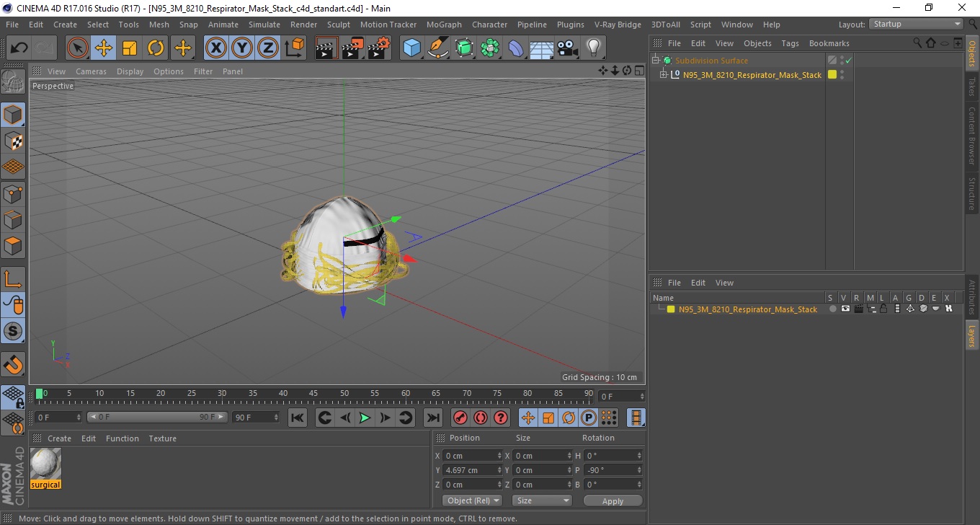Click the Record Active Objects button
Viewport: 980px width, 525px height.
460,418
